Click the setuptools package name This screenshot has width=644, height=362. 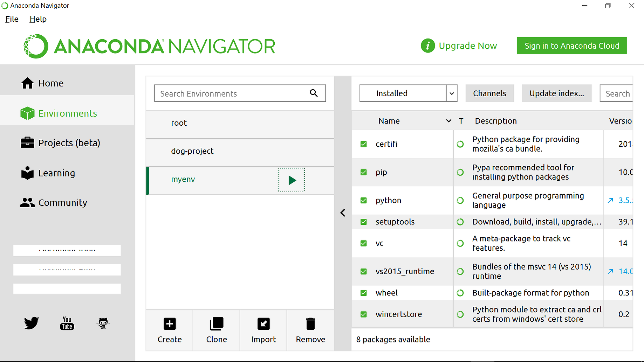point(395,222)
